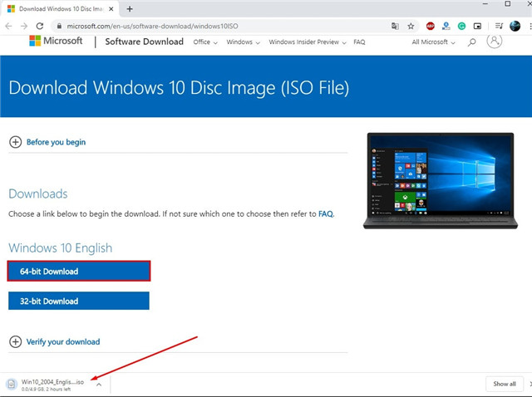Open the All Microsoft dropdown
532x397 pixels.
click(x=433, y=42)
